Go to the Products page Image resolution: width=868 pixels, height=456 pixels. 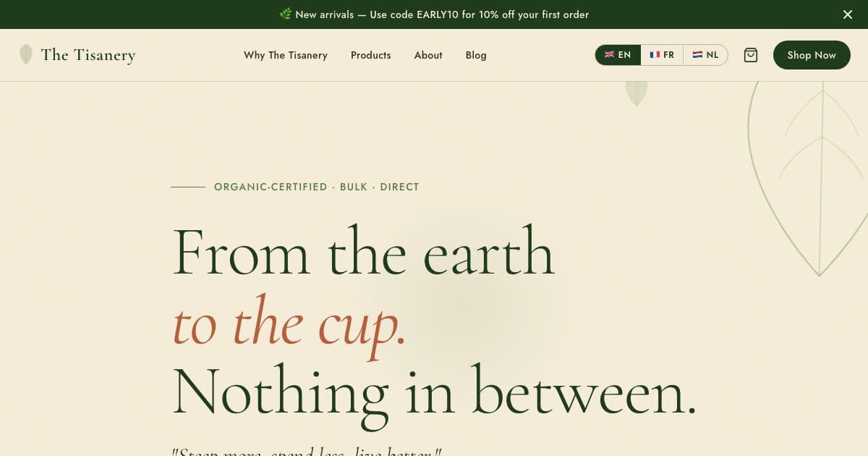point(370,55)
